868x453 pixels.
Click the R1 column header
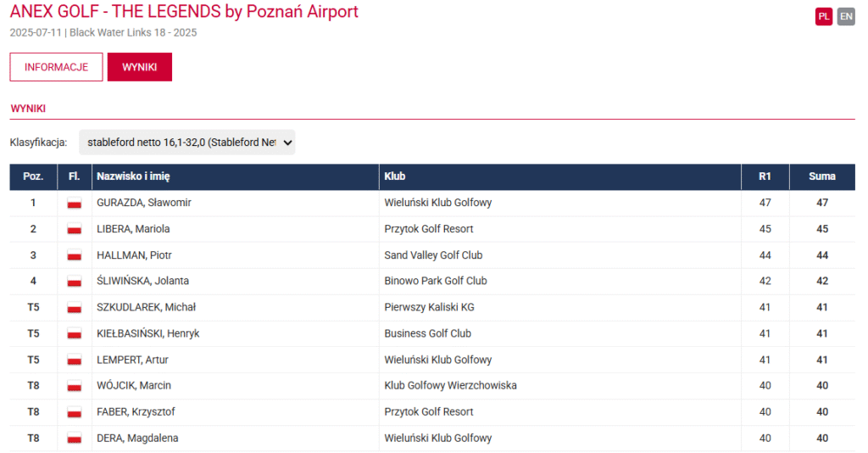pos(765,176)
